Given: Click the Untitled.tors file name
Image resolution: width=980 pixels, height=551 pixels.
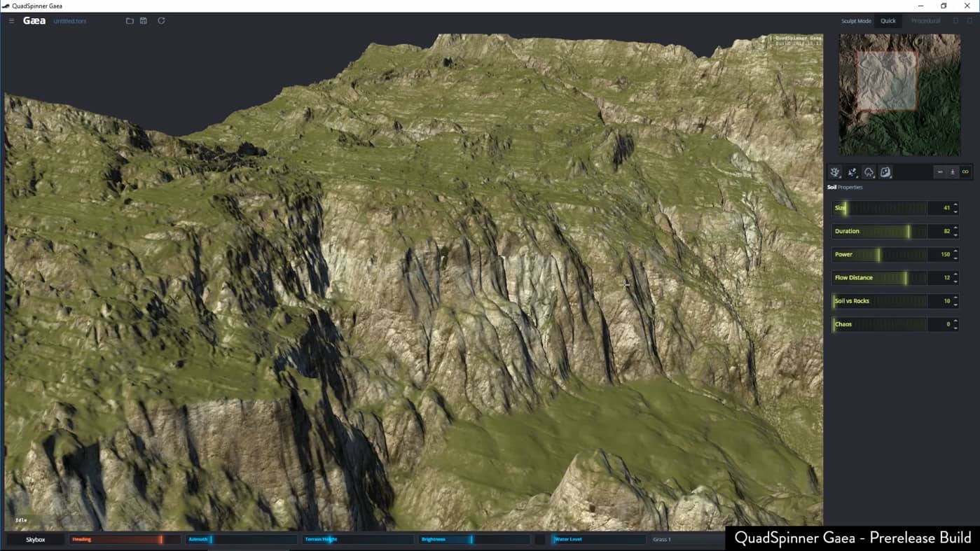Looking at the screenshot, I should click(x=70, y=22).
